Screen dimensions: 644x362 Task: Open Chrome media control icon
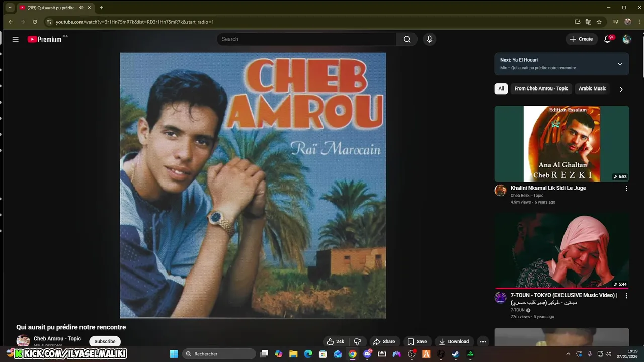coord(616,22)
